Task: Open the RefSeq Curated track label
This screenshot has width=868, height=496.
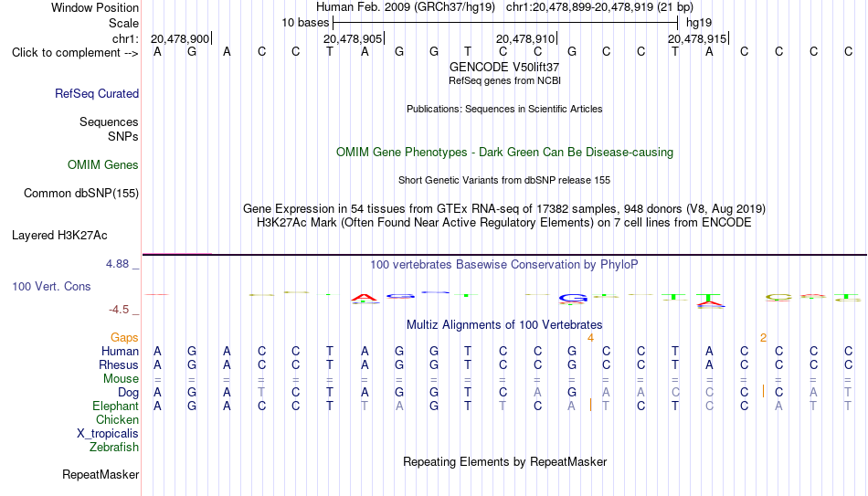Action: (96, 93)
